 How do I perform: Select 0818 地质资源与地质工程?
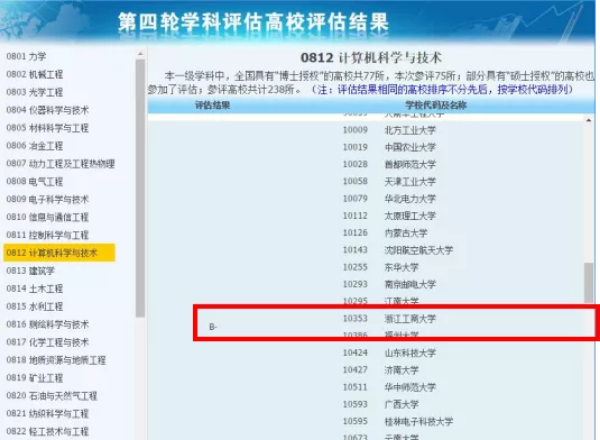(x=56, y=360)
